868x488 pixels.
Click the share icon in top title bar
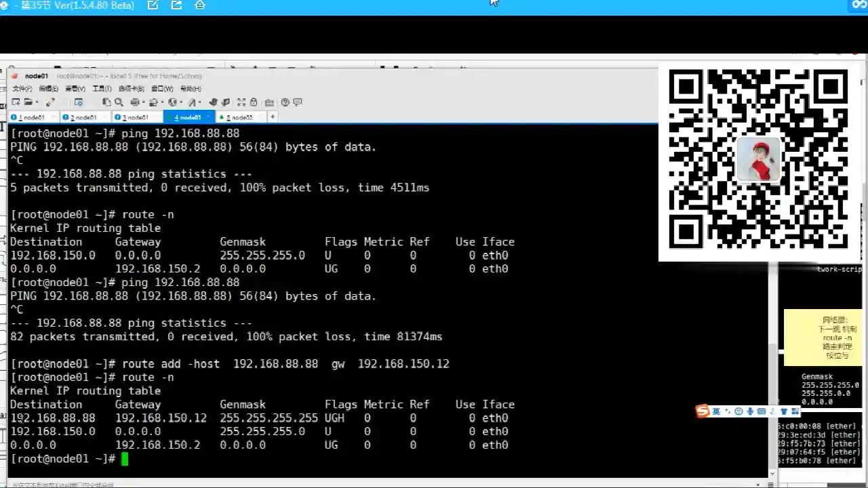(176, 5)
